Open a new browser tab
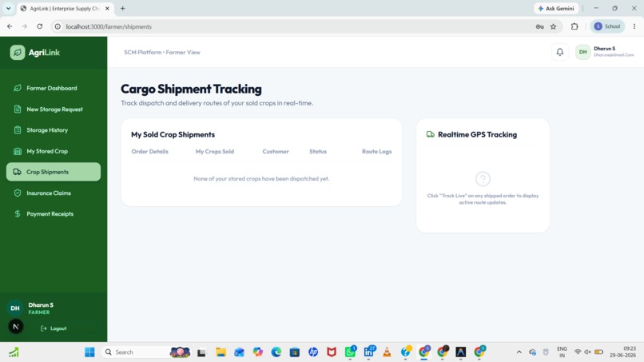 click(122, 8)
